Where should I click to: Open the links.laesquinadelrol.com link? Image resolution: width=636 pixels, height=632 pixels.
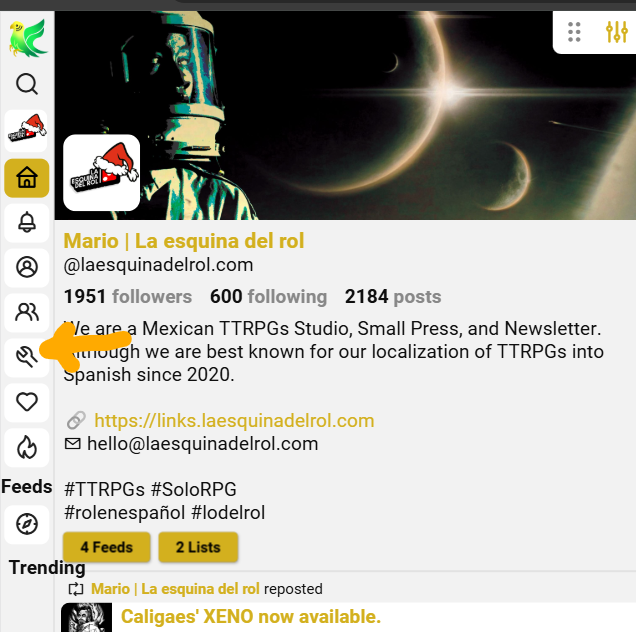click(x=234, y=420)
